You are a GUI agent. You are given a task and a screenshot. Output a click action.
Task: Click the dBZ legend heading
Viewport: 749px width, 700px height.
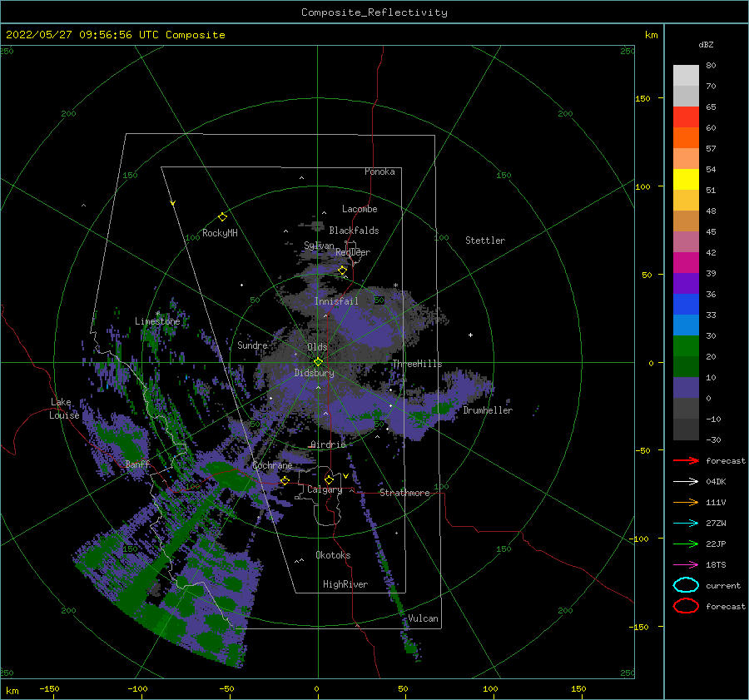[706, 44]
